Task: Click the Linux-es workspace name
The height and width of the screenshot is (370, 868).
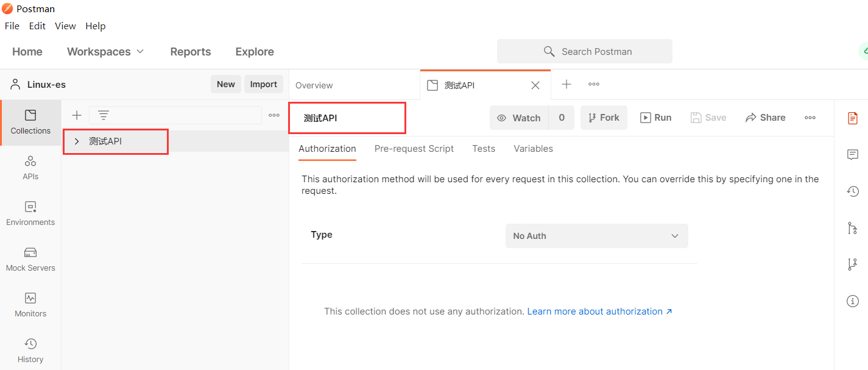Action: [46, 85]
